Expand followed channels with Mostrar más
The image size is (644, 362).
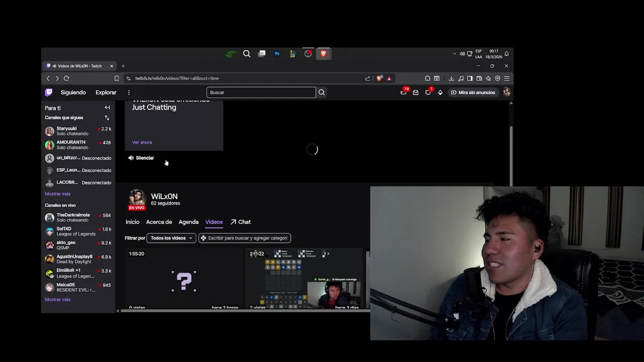(57, 194)
